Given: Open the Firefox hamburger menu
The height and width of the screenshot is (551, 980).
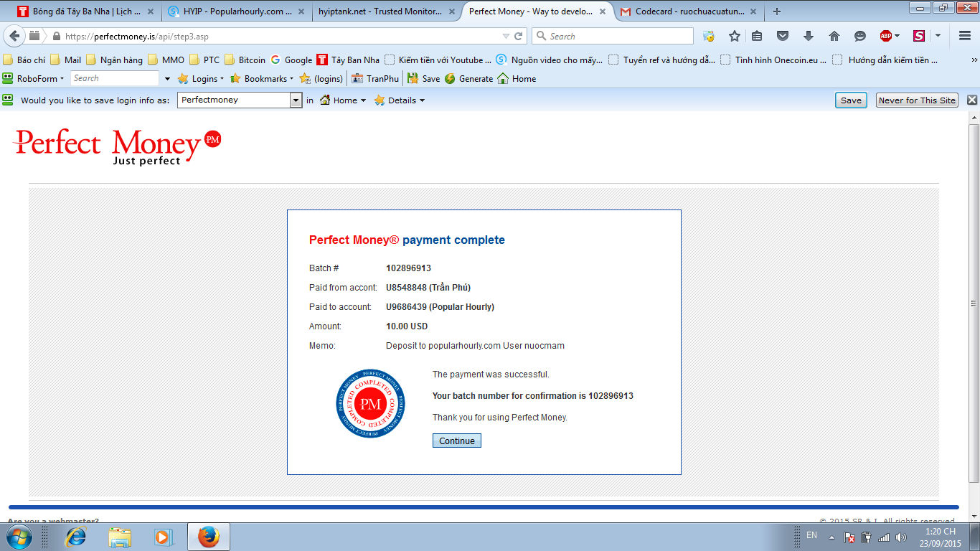Looking at the screenshot, I should click(964, 36).
